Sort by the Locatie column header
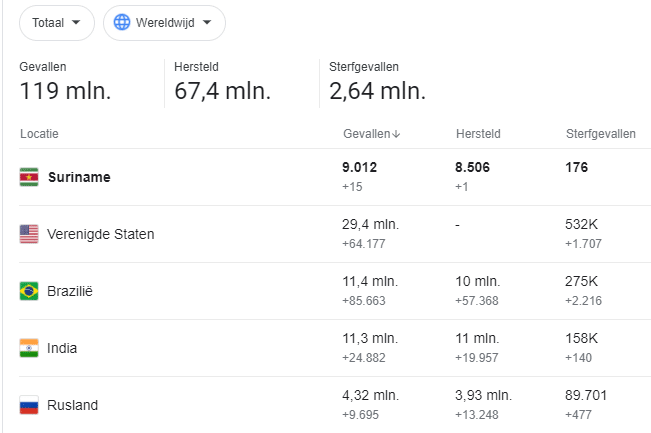The height and width of the screenshot is (433, 651). [x=39, y=134]
